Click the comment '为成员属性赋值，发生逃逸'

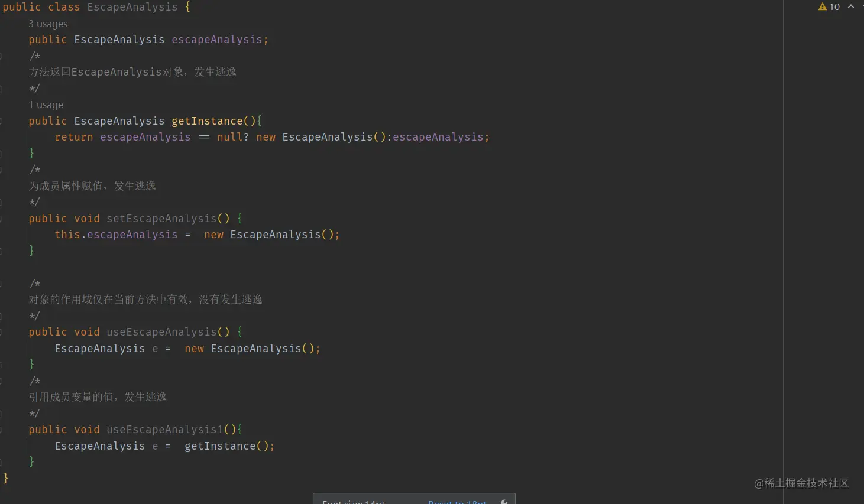92,186
